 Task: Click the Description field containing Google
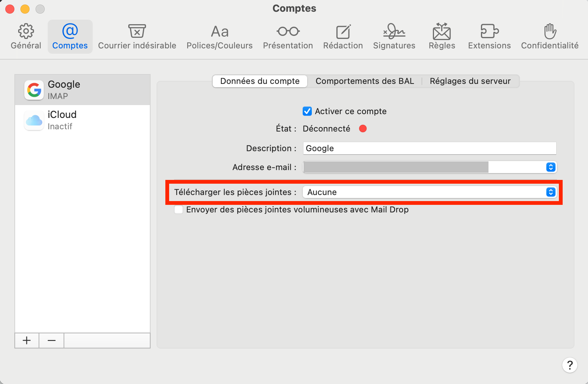(x=429, y=148)
